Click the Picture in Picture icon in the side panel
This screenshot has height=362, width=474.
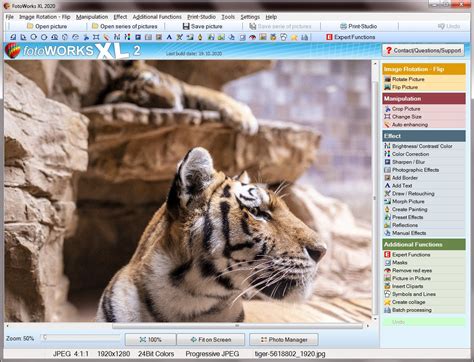[387, 278]
